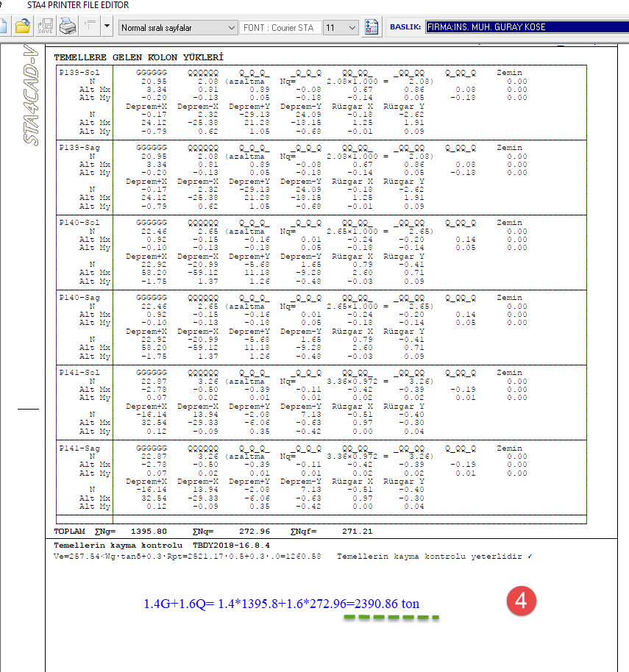Click the 'TEMELLERE GELEN KOLON YÜKLERİ' heading
The image size is (629, 672).
[x=138, y=57]
